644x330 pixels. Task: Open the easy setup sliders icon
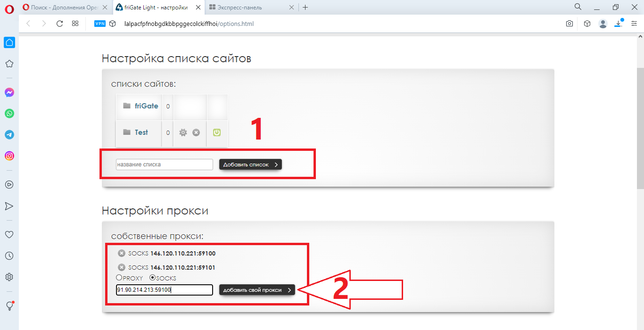634,24
